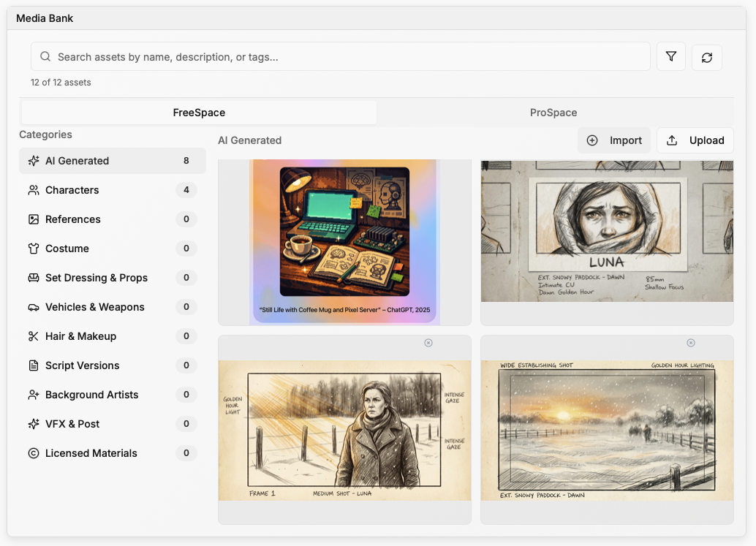Click the '12 of 12 assets' text
756x546 pixels.
(x=61, y=83)
